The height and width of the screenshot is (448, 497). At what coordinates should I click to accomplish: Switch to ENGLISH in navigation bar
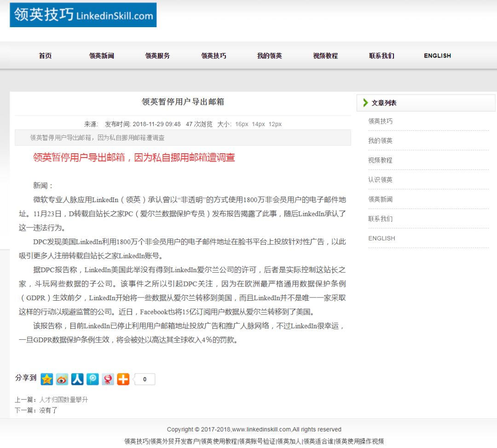point(438,56)
